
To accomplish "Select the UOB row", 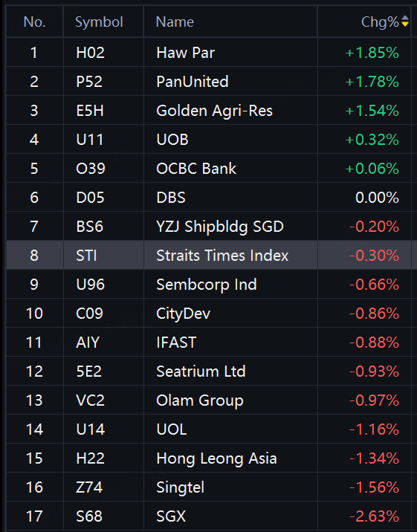I will click(209, 140).
